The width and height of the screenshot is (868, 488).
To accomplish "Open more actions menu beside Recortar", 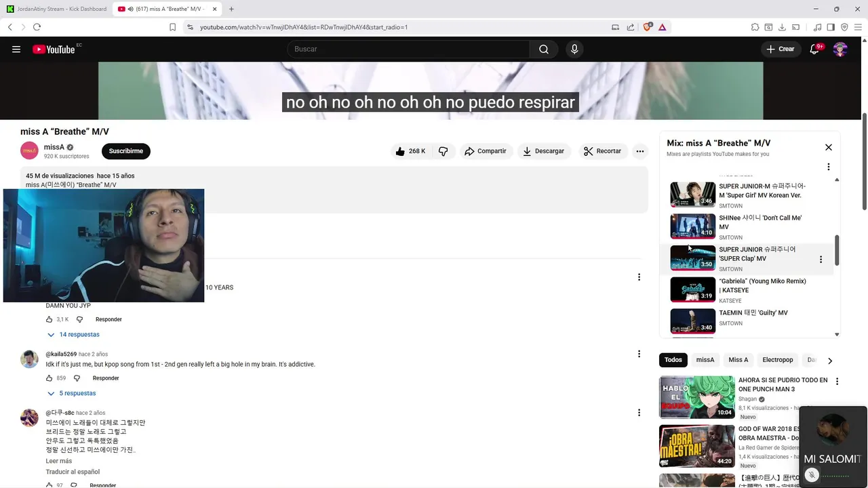I will click(639, 151).
